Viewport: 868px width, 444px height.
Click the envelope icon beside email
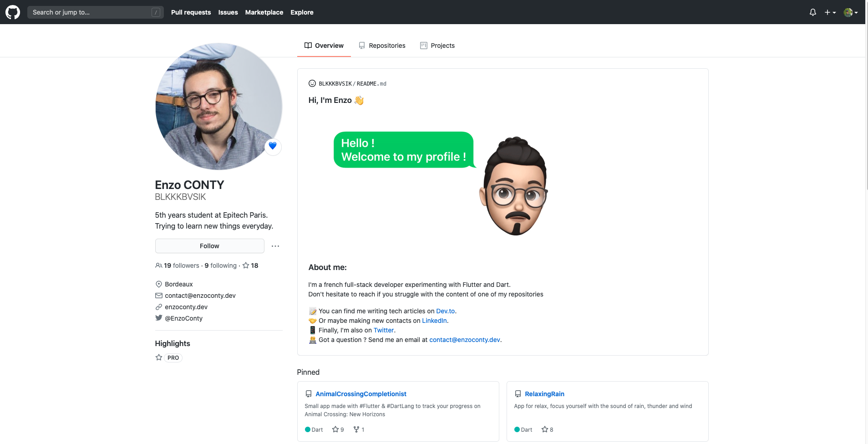pos(159,296)
